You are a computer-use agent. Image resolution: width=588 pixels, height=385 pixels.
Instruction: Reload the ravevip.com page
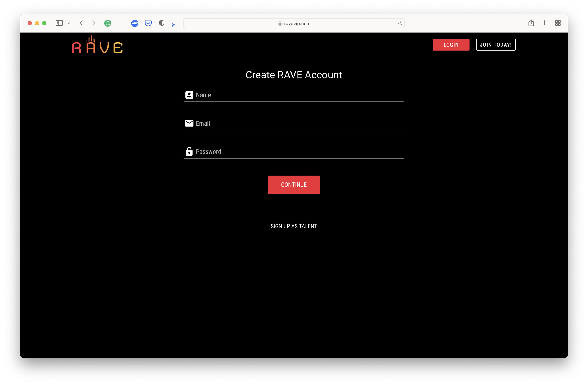pyautogui.click(x=400, y=24)
